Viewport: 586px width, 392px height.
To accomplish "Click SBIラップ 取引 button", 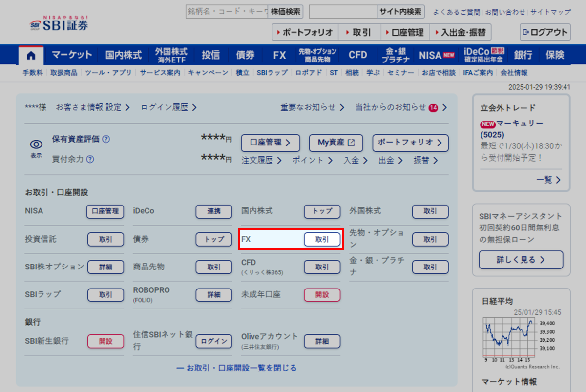I will [105, 295].
